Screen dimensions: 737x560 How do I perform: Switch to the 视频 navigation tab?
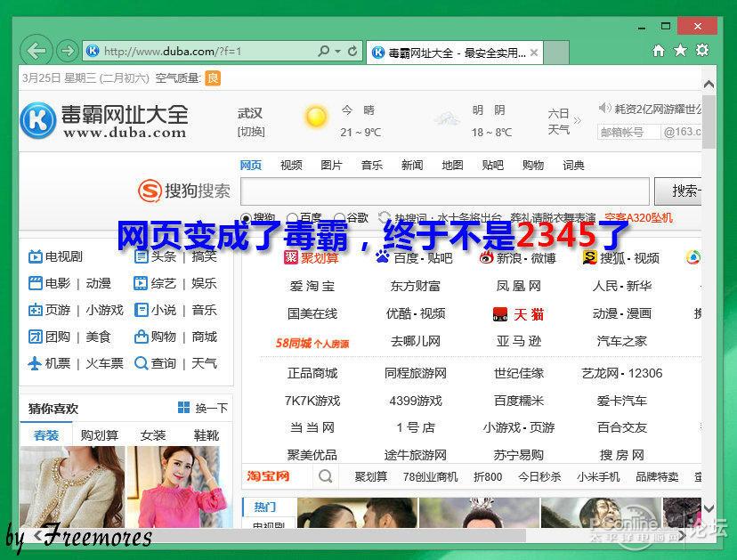(x=289, y=165)
